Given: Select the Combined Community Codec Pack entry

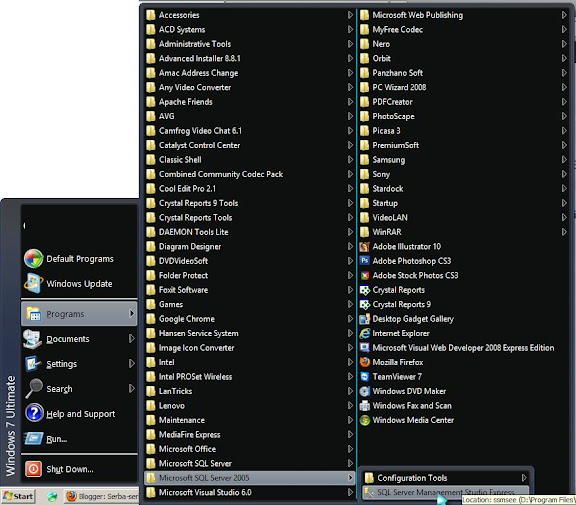Looking at the screenshot, I should 249,174.
